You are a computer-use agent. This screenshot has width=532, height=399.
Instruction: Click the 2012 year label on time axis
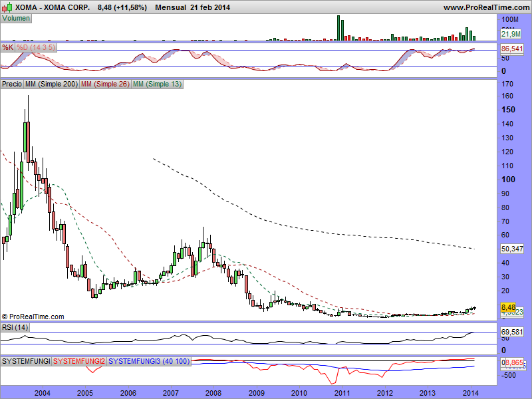point(386,393)
